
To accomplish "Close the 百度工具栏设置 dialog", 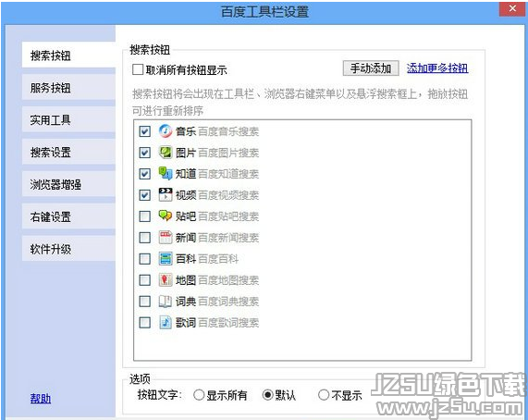I will click(512, 8).
